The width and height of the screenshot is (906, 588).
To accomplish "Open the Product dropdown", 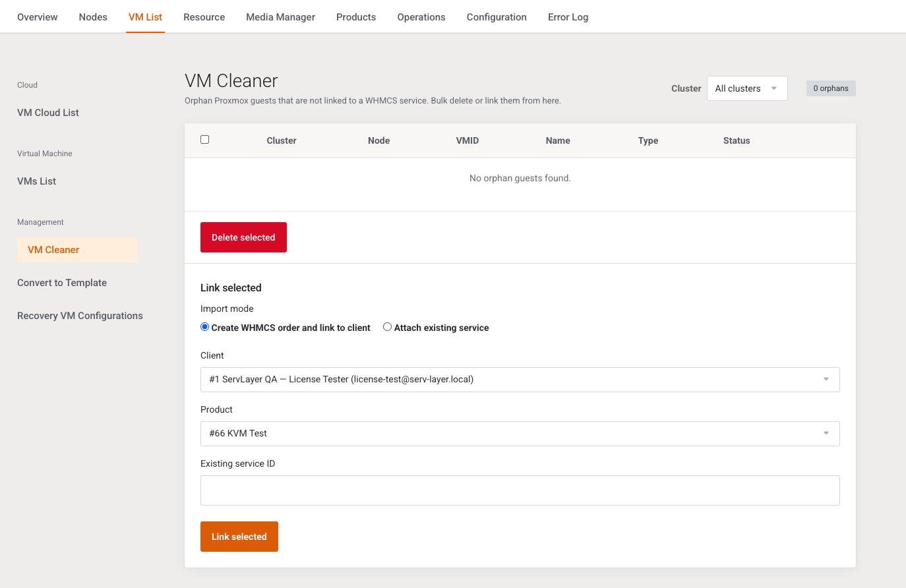I will click(x=520, y=434).
